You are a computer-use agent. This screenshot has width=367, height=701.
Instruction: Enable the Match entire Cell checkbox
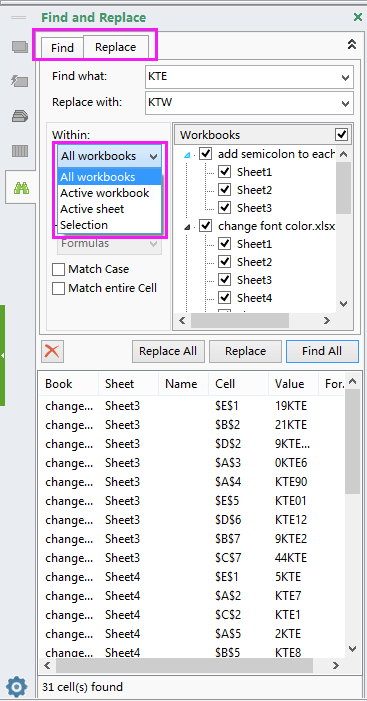coord(59,288)
